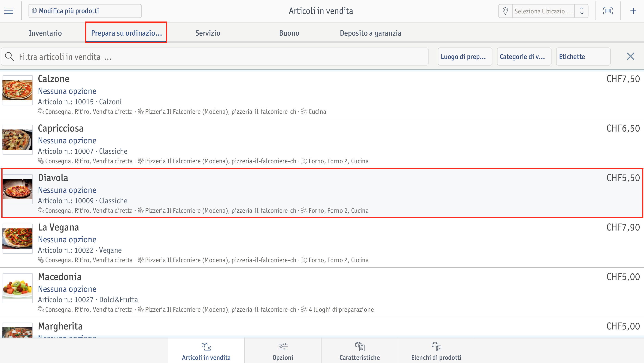Click the location cluster icon in Macedonia row
Screen dimensions: 644x363
141,309
